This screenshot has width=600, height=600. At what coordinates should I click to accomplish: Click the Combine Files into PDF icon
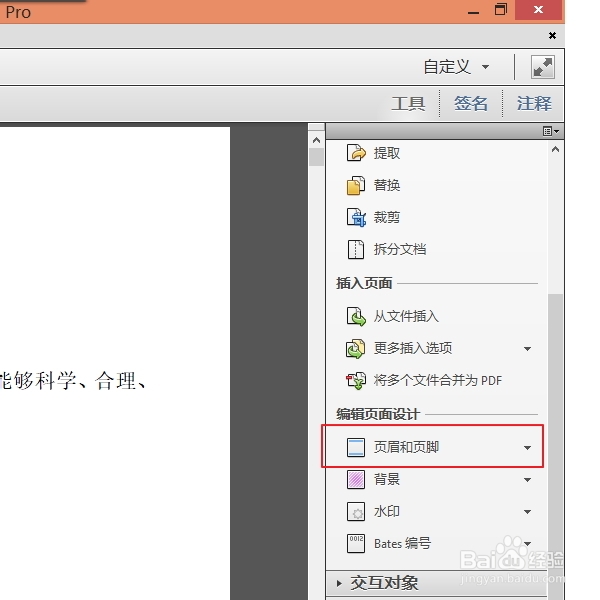(x=356, y=380)
